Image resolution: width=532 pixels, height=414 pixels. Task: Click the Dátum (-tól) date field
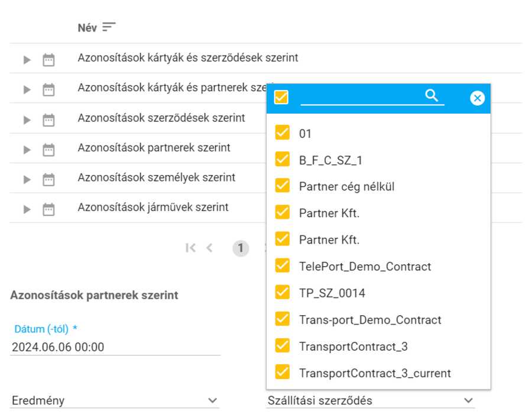coord(115,347)
